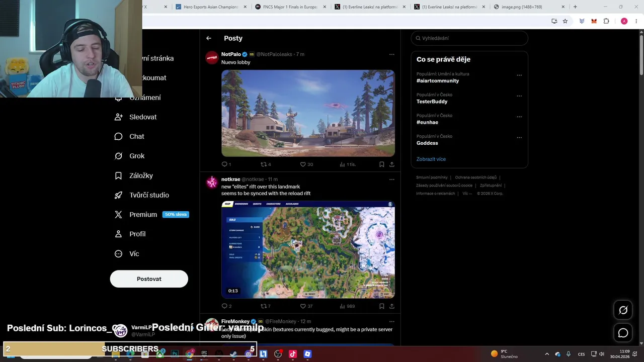Click the install app icon in address bar
The image size is (644, 362).
pos(554,21)
